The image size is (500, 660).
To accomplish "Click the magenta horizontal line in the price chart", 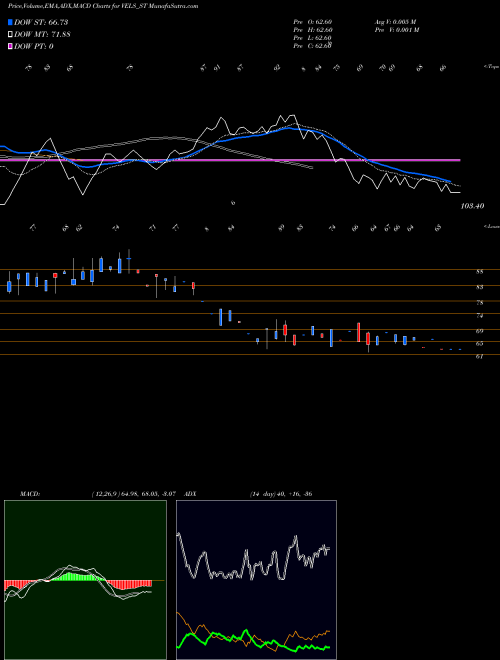I will tap(230, 160).
